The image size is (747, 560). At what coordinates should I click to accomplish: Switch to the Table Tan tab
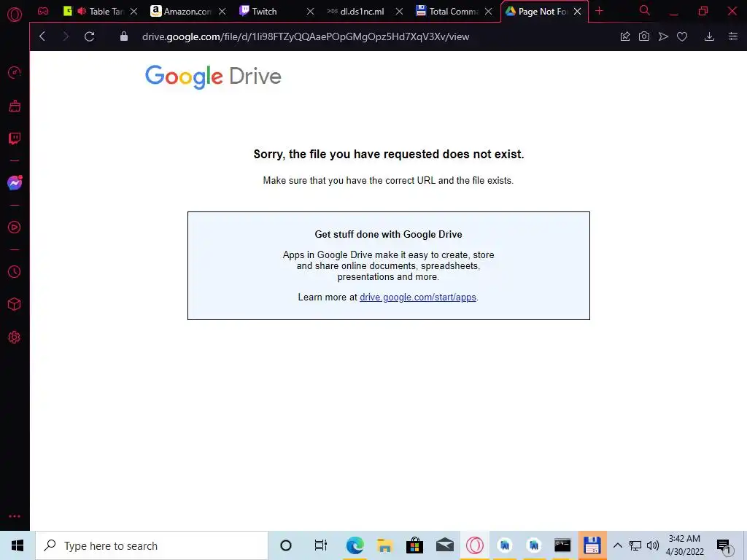pyautogui.click(x=100, y=12)
